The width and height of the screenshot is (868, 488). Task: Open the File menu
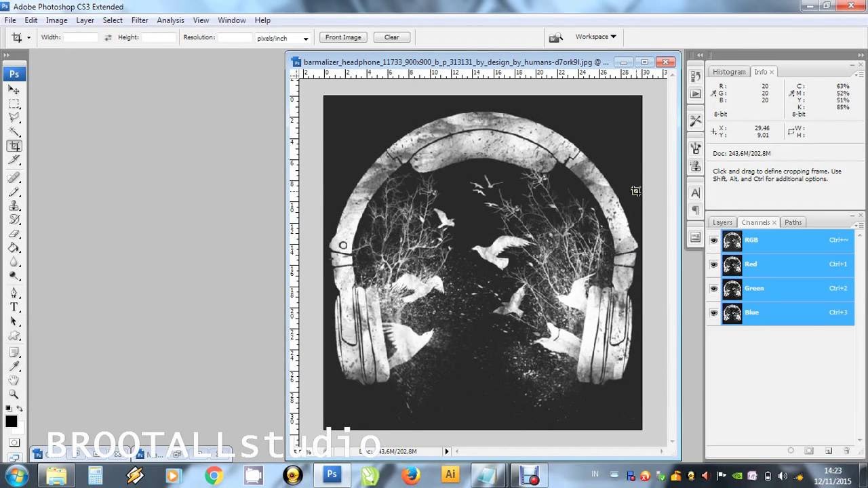pos(10,20)
